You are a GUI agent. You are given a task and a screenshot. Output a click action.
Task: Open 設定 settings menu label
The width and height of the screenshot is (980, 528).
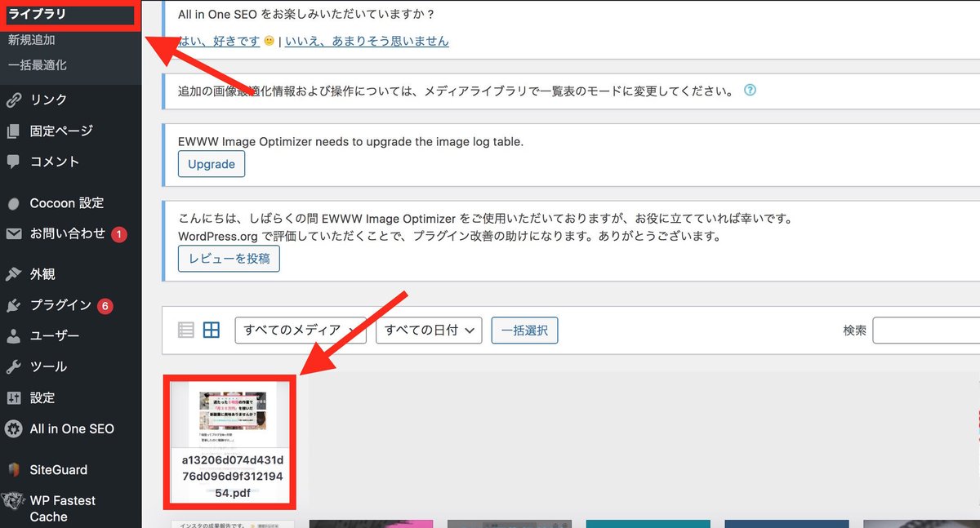pyautogui.click(x=42, y=397)
